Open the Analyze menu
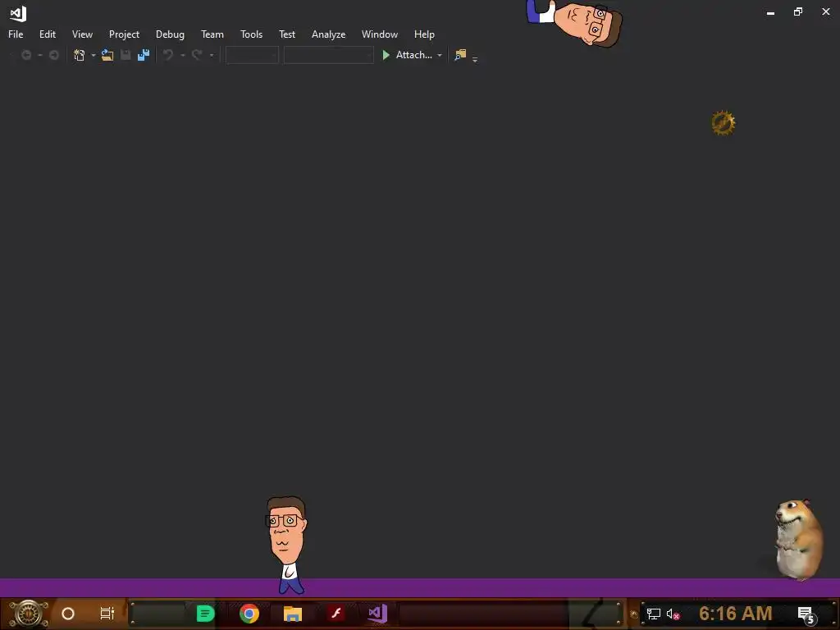Viewport: 840px width, 630px height. [328, 34]
